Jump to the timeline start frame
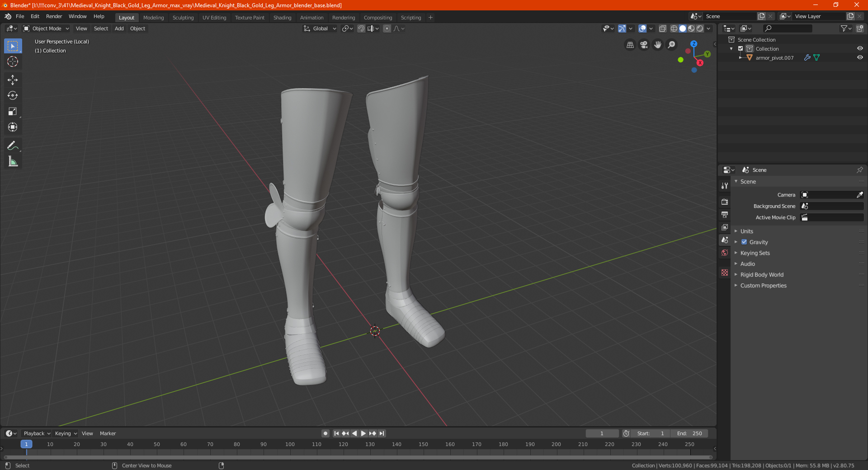This screenshot has width=868, height=470. pos(336,433)
